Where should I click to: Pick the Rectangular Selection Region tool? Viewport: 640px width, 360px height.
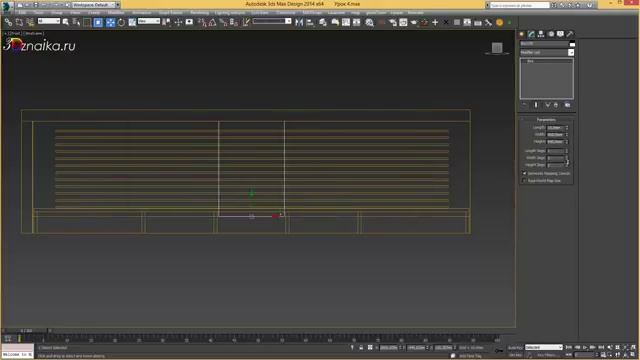(87, 22)
